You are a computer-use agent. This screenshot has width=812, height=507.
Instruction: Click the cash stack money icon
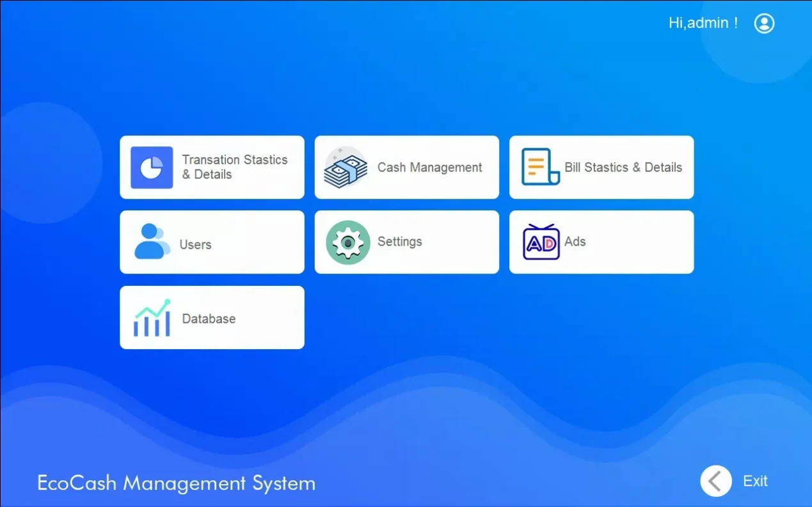click(x=346, y=168)
